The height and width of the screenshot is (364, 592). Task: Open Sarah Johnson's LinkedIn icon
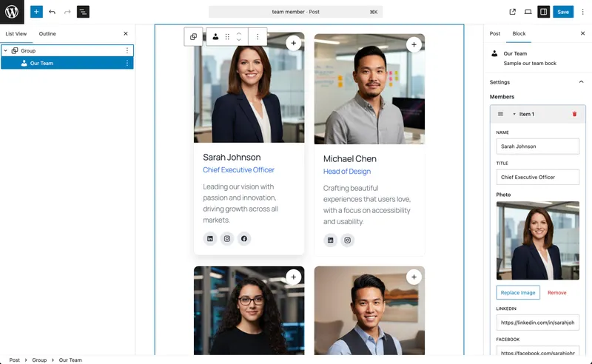[210, 239]
